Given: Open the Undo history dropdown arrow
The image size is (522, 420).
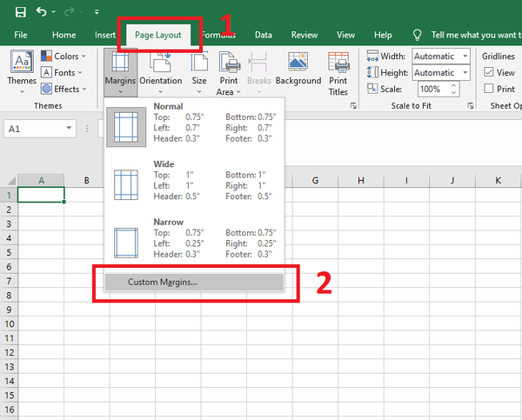Looking at the screenshot, I should pyautogui.click(x=54, y=12).
